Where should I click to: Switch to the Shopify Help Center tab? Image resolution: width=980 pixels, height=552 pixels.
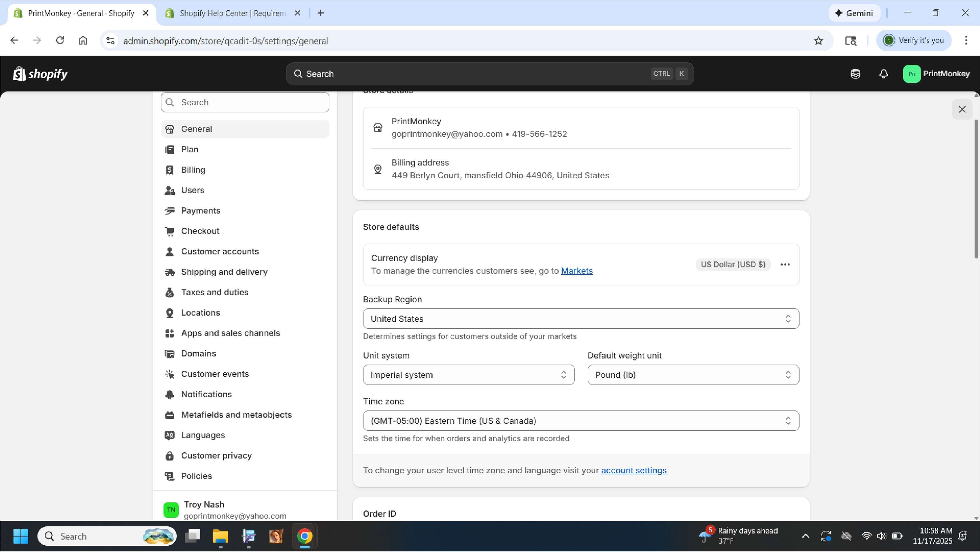(232, 13)
